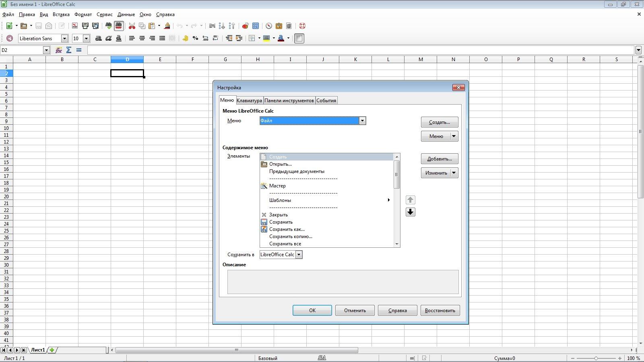Switch to the Клавиатура tab
This screenshot has height=362, width=644.
click(x=249, y=101)
